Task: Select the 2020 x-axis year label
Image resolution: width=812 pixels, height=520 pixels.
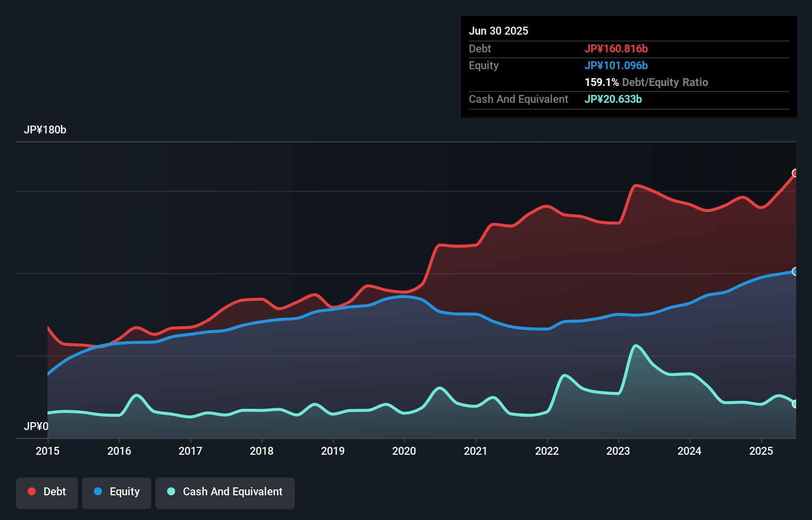Action: point(404,451)
